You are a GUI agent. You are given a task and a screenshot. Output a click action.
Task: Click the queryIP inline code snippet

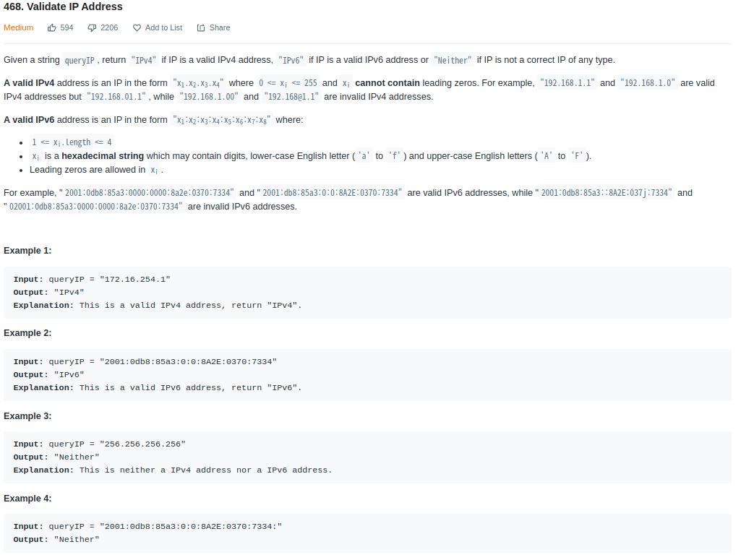tap(80, 60)
